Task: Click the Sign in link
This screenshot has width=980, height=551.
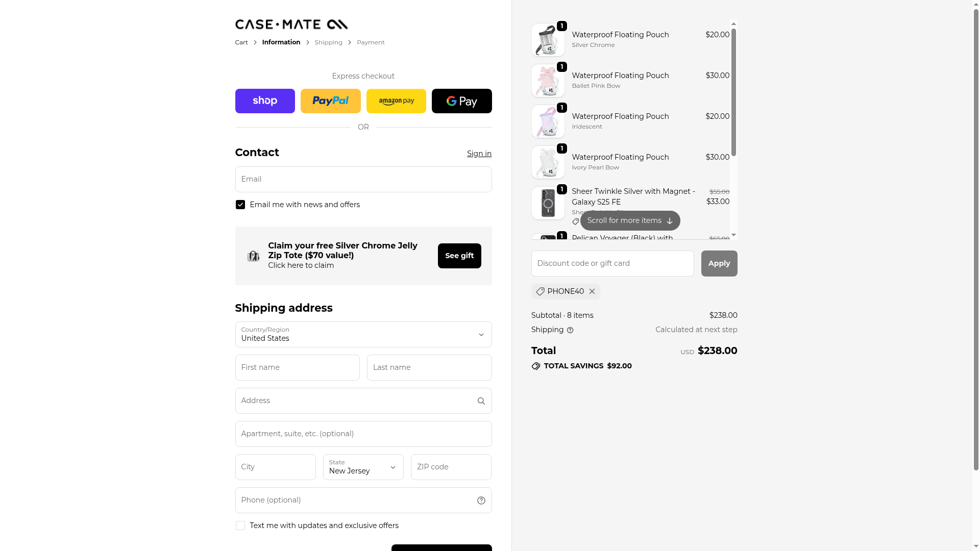Action: 479,154
